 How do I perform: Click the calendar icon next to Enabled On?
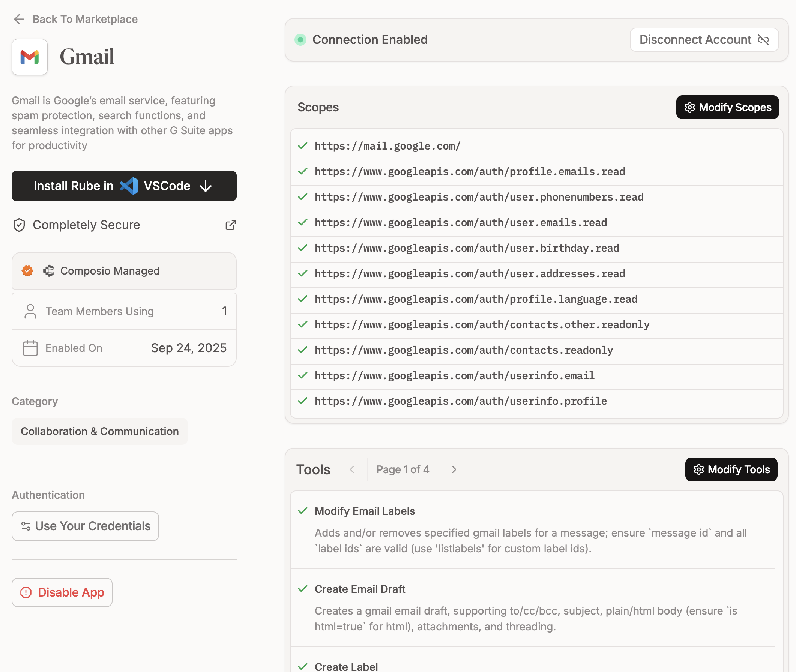coord(30,348)
